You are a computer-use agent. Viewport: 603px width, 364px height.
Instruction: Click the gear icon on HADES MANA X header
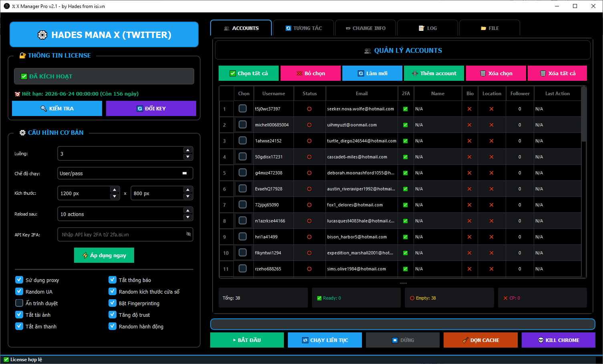coord(42,35)
